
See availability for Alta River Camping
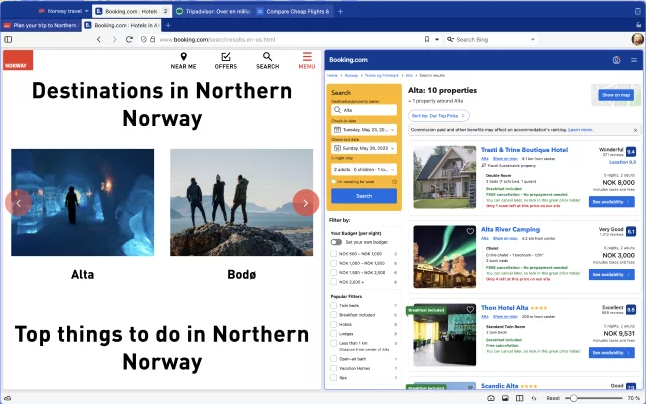(611, 275)
